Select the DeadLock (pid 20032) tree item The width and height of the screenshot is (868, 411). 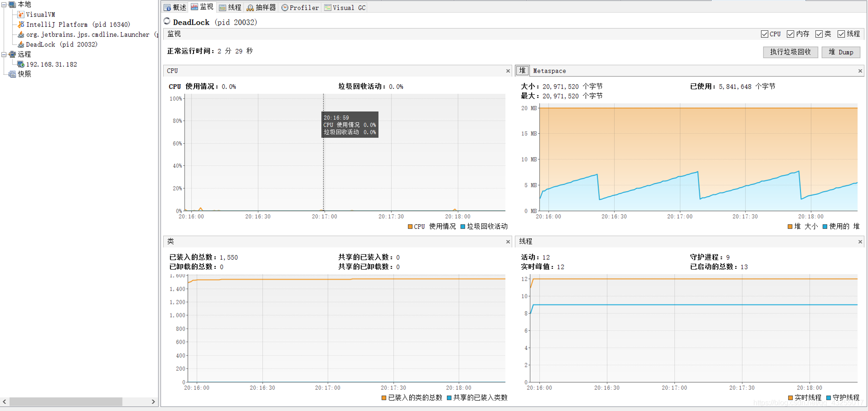click(61, 44)
